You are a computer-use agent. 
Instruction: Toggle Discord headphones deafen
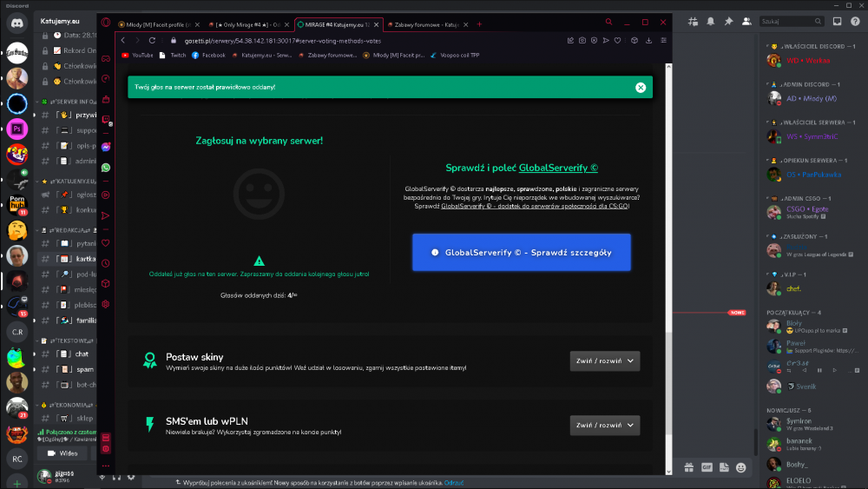116,476
